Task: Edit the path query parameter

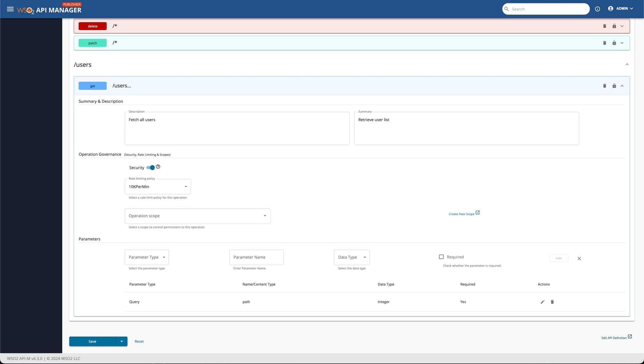Action: coord(543,302)
